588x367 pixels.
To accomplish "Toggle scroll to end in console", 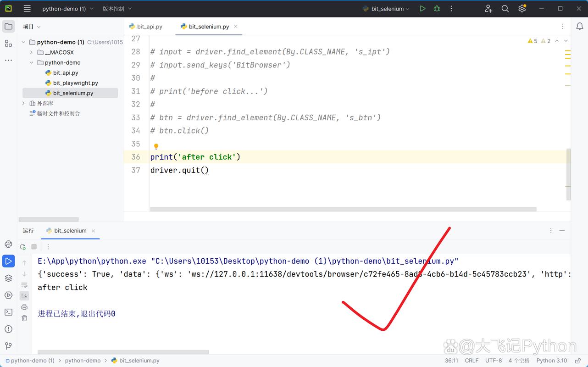I will click(24, 296).
